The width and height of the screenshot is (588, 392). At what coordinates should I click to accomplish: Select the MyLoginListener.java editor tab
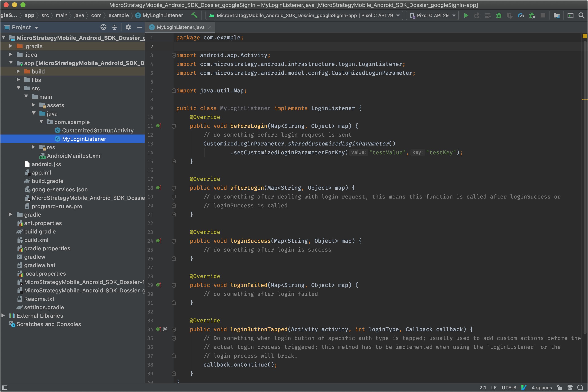click(x=180, y=27)
